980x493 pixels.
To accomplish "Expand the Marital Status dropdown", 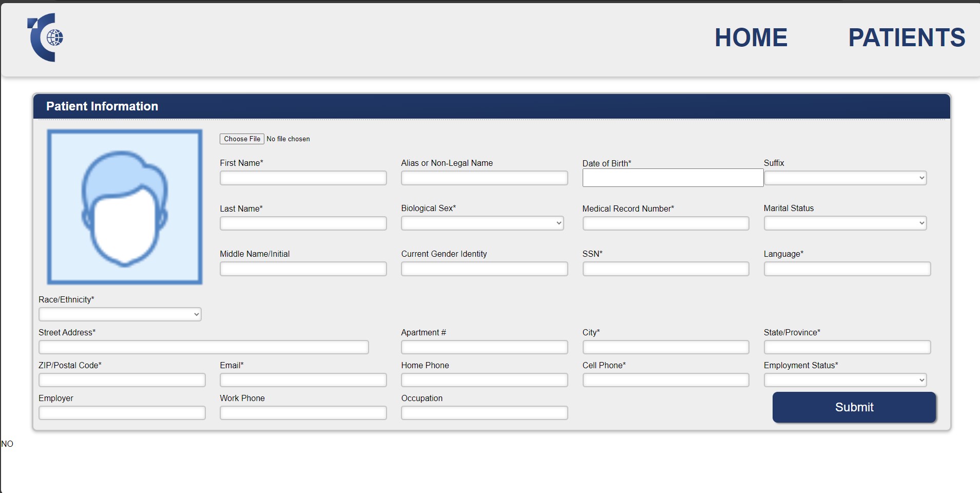I will click(845, 223).
